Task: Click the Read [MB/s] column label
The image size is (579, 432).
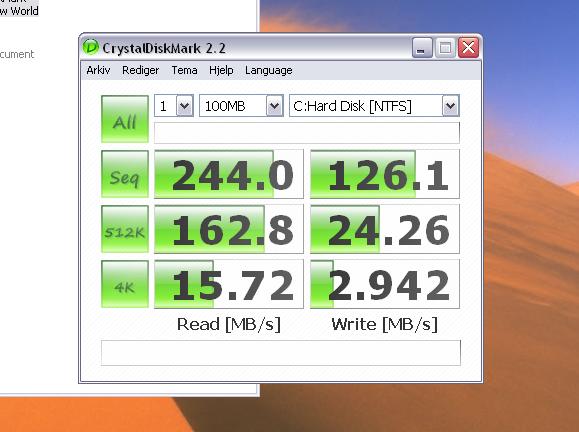Action: (x=229, y=324)
